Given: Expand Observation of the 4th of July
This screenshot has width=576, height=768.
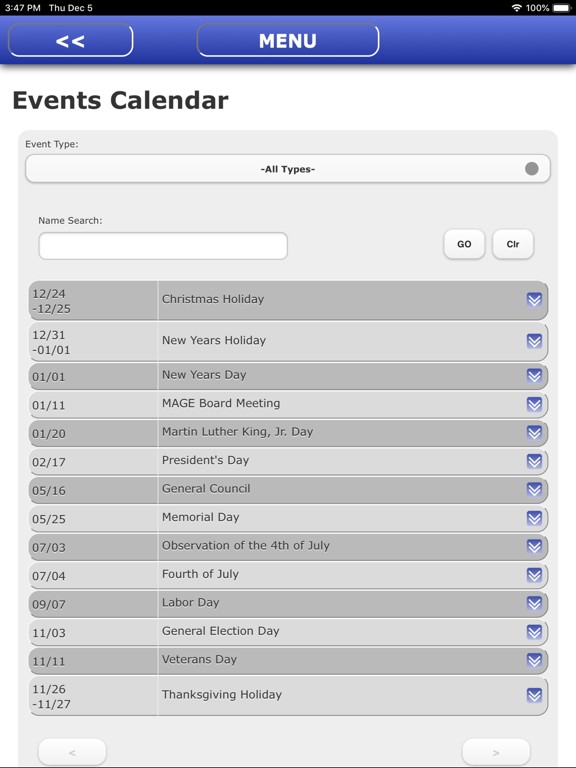Looking at the screenshot, I should click(x=534, y=546).
